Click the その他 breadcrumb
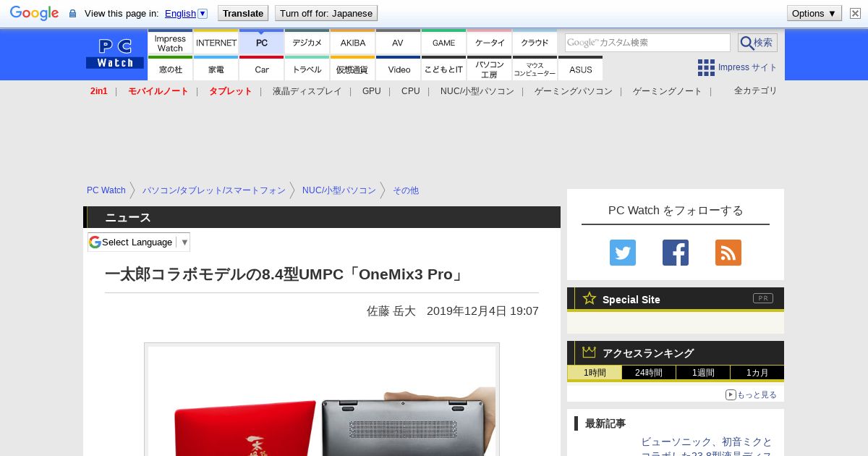Image resolution: width=868 pixels, height=456 pixels. click(x=406, y=190)
